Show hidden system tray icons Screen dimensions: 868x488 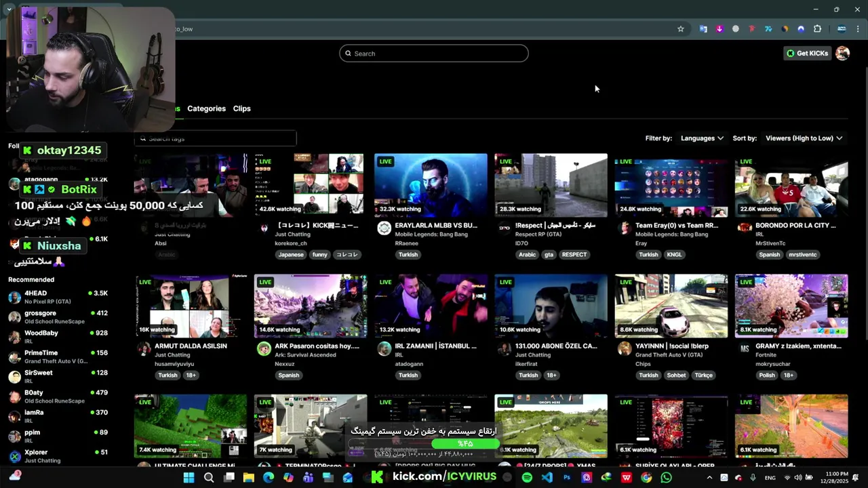pyautogui.click(x=709, y=478)
